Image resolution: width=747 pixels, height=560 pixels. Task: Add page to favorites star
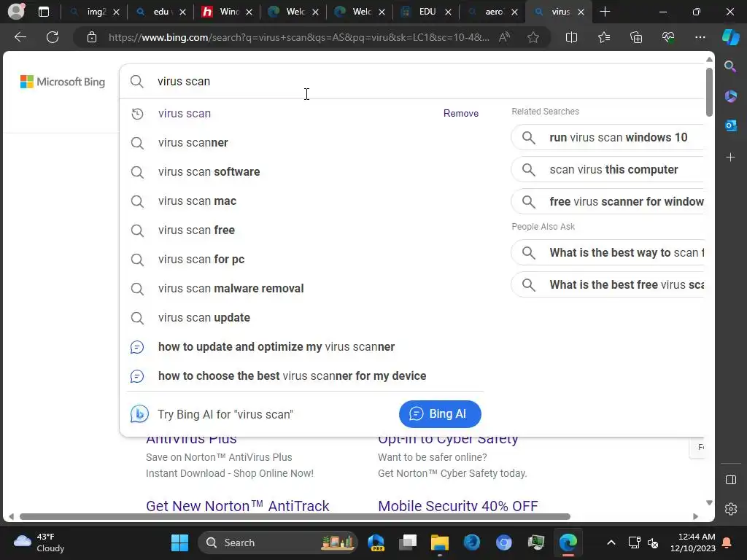coord(533,37)
